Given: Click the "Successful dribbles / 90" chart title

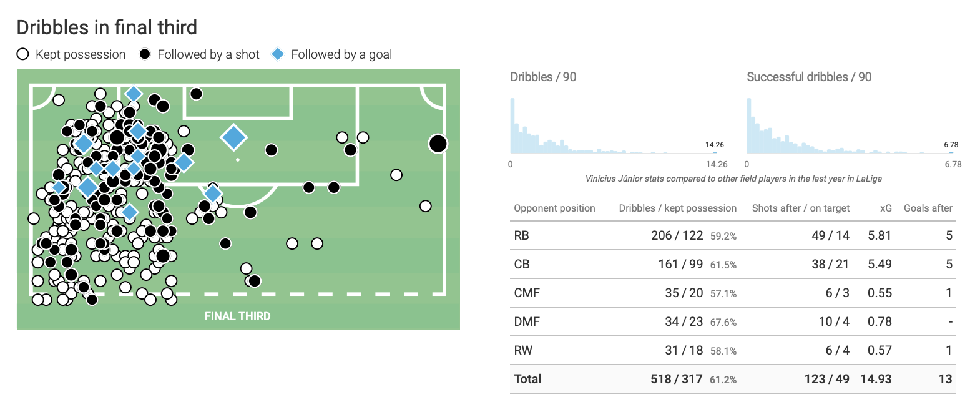Looking at the screenshot, I should coord(809,77).
